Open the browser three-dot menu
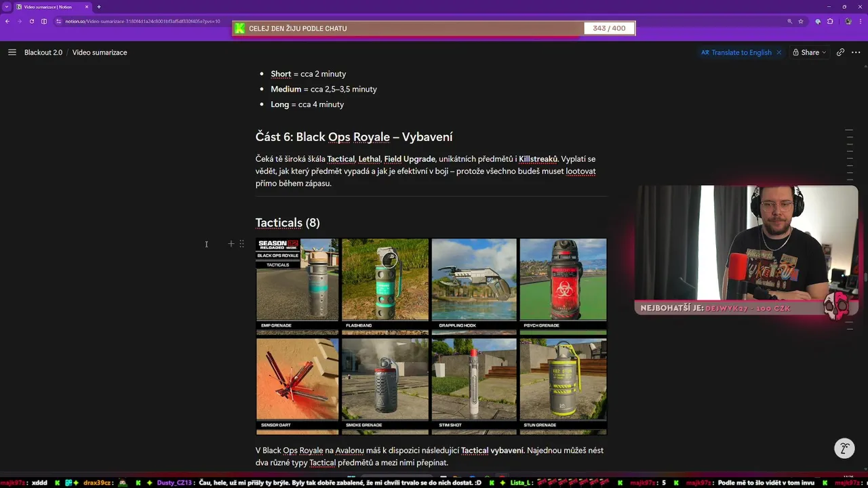 pyautogui.click(x=861, y=21)
